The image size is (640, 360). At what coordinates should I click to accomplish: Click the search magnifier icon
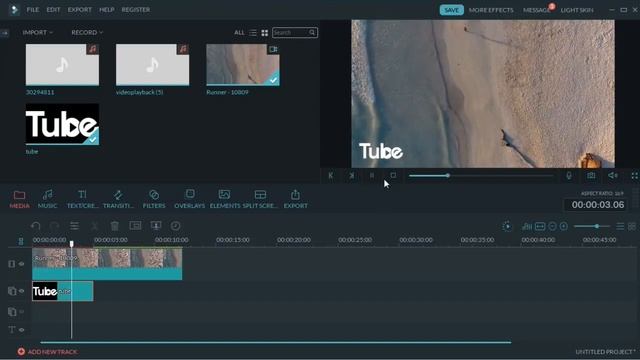click(x=312, y=32)
